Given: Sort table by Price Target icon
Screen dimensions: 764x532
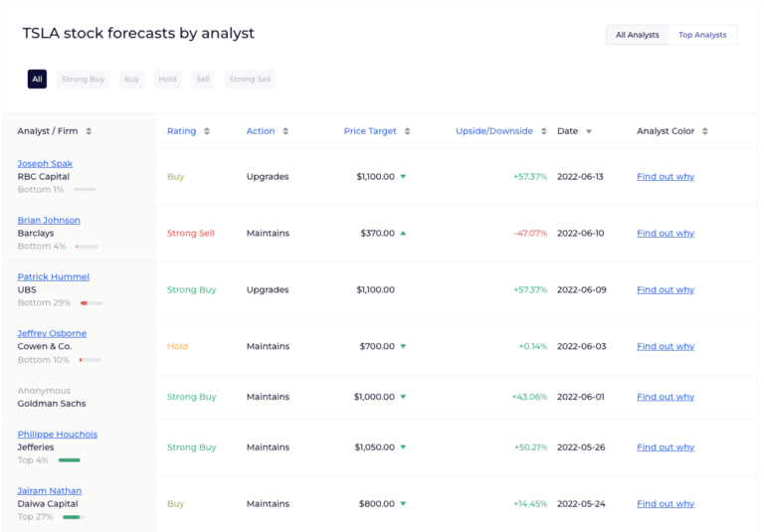Looking at the screenshot, I should [x=407, y=131].
